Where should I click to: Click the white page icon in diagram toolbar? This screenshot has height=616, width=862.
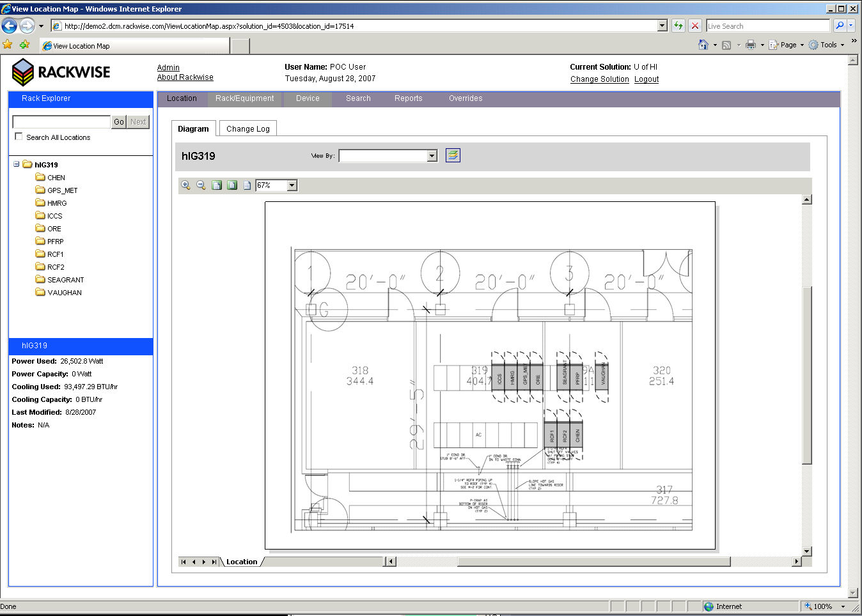[x=247, y=185]
